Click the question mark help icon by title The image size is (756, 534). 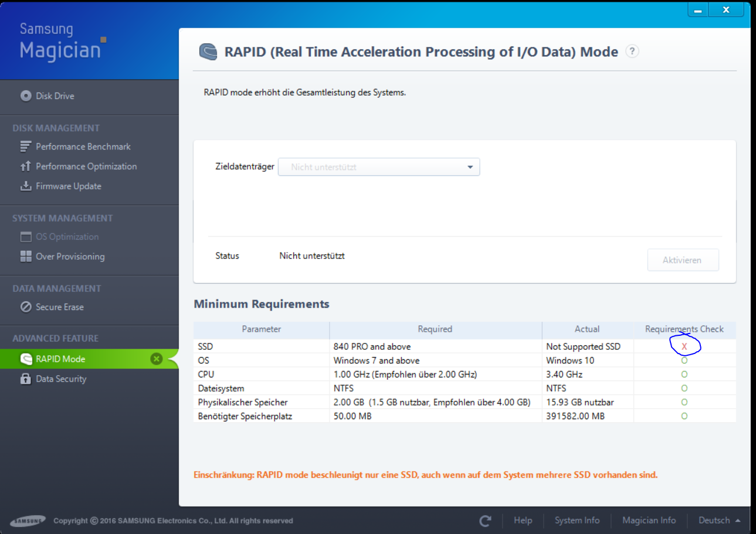coord(632,52)
